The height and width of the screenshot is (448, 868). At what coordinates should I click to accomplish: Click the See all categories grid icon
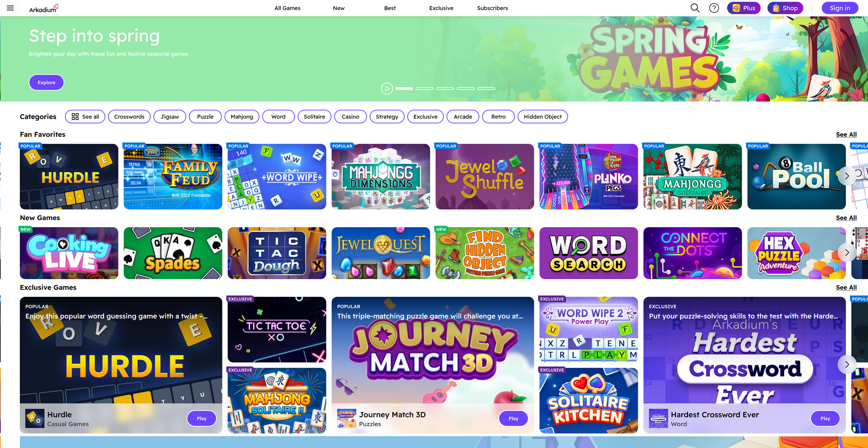75,116
